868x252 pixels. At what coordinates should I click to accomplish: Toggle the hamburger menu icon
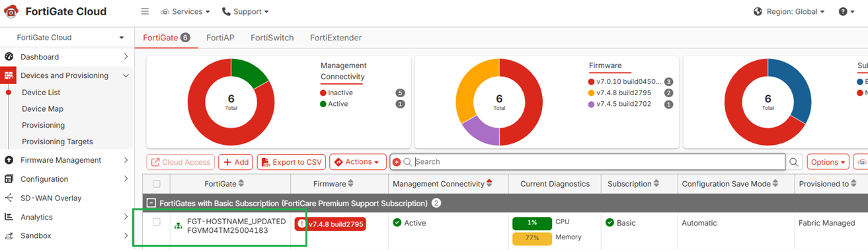[x=145, y=12]
